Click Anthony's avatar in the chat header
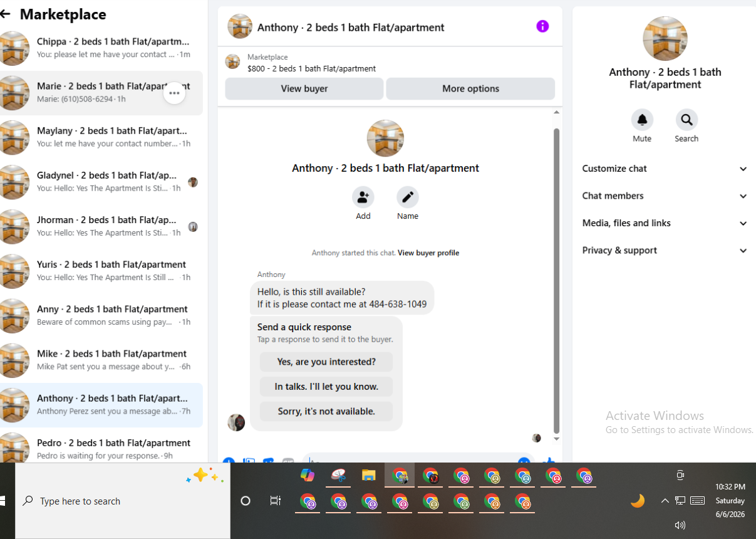This screenshot has width=756, height=539. (240, 27)
